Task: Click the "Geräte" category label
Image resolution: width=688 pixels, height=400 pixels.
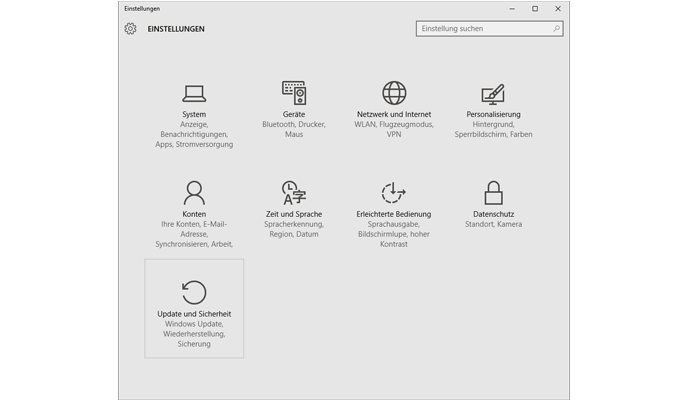Action: (x=293, y=115)
